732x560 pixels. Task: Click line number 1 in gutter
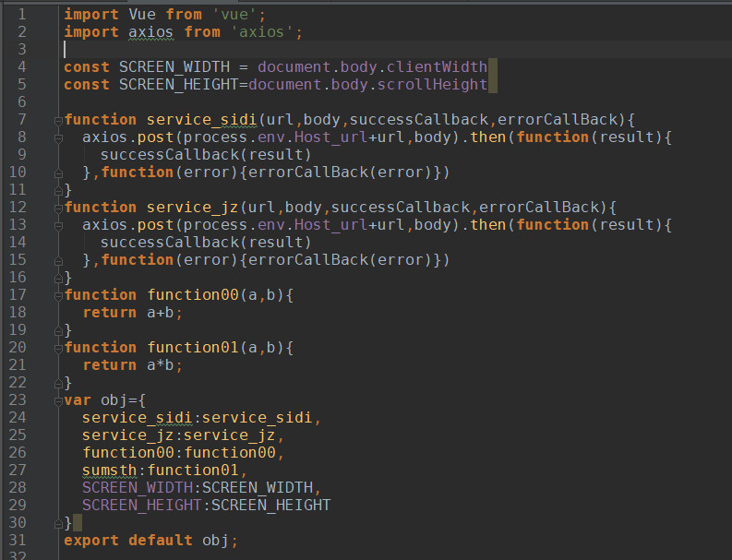click(22, 15)
